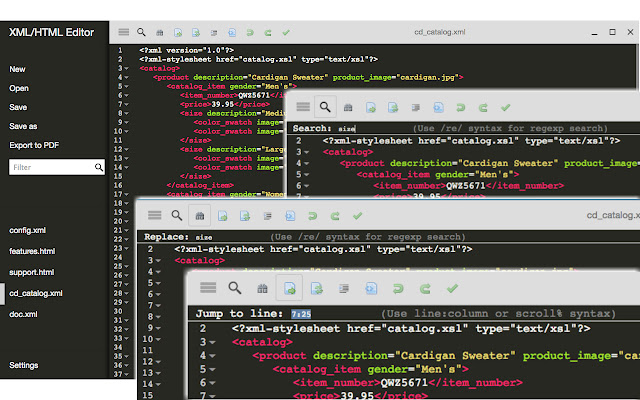
Task: Open hamburger menu in the Jump to line window
Action: 208,288
